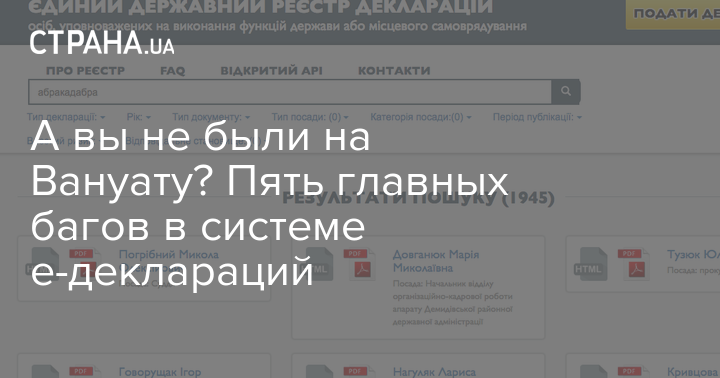Open the Категорія посади filter
Image resolution: width=720 pixels, height=378 pixels.
tap(421, 117)
